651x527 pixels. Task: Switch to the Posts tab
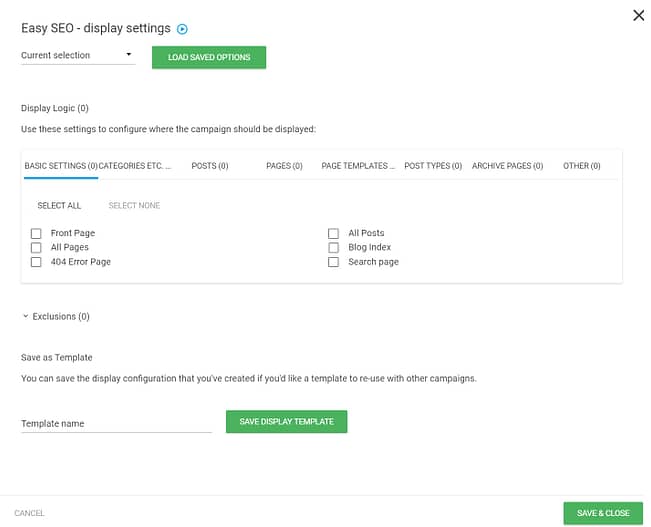[210, 166]
